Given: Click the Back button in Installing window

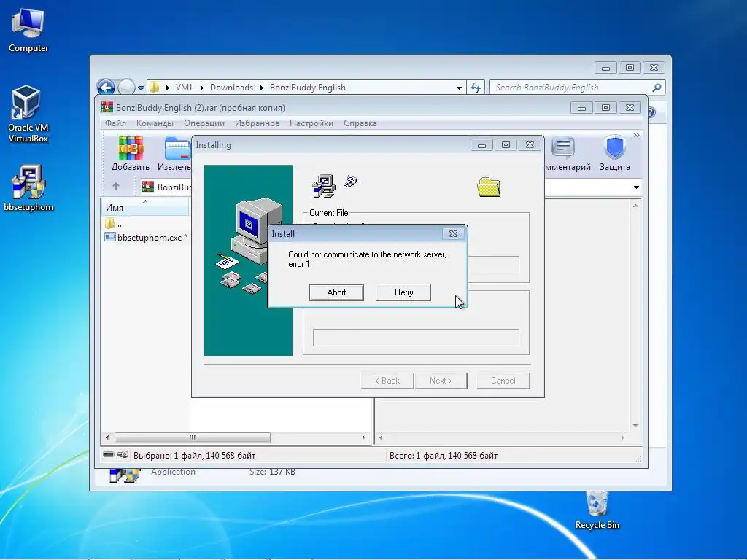Looking at the screenshot, I should click(x=387, y=381).
